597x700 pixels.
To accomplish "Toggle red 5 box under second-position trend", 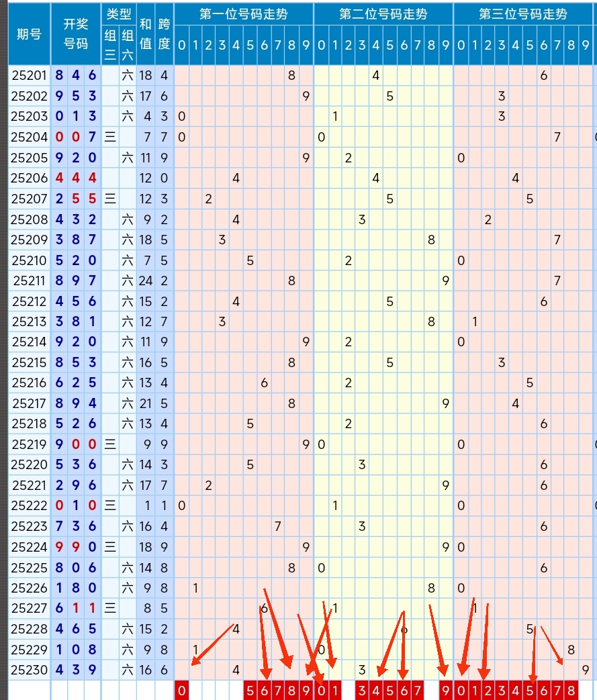I will (x=389, y=691).
